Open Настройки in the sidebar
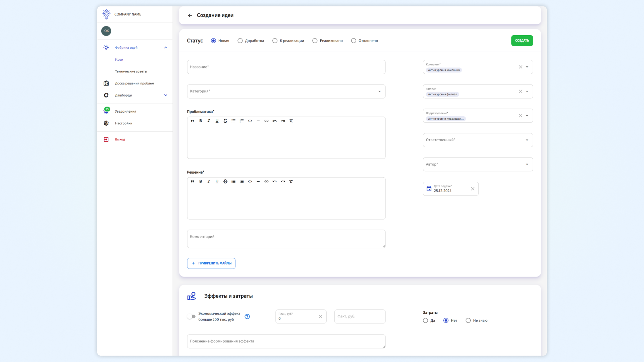This screenshot has height=362, width=644. point(123,123)
